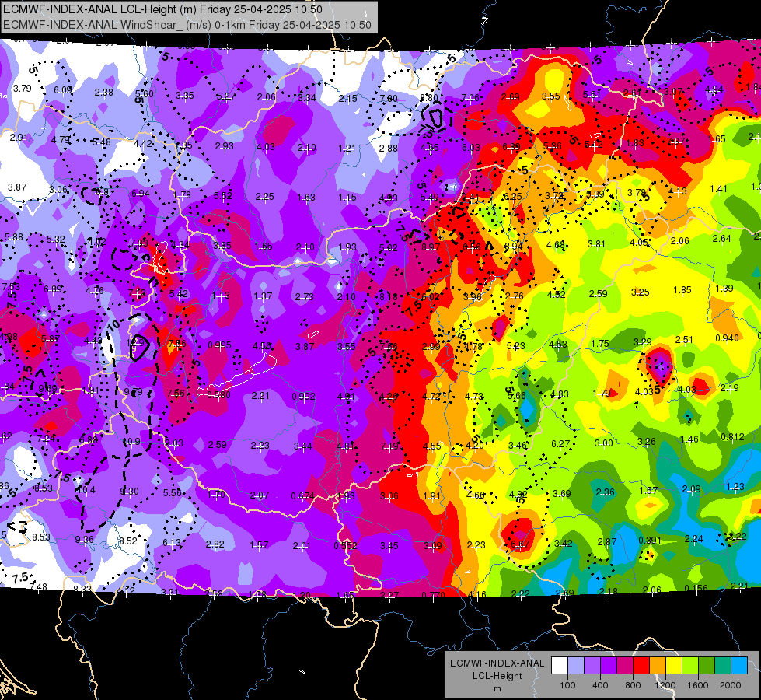Click the wind shear value 0.391
This screenshot has height=700, width=761.
coord(651,541)
